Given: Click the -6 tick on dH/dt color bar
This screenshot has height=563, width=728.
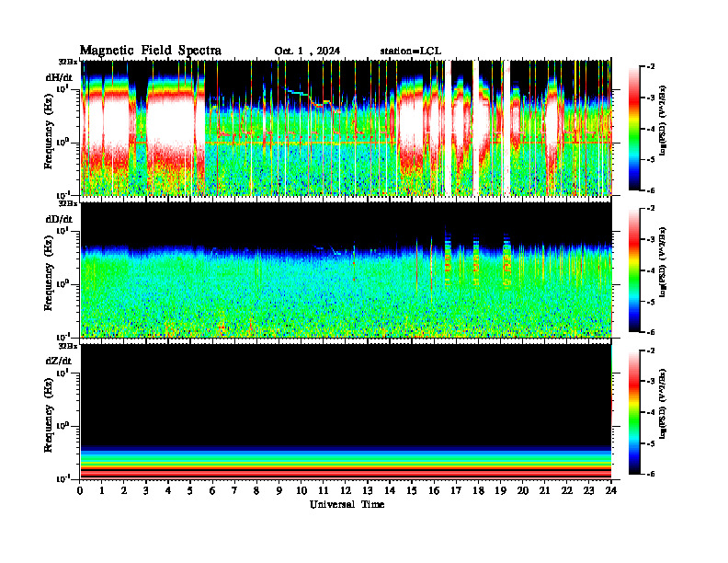Looking at the screenshot, I should 651,190.
